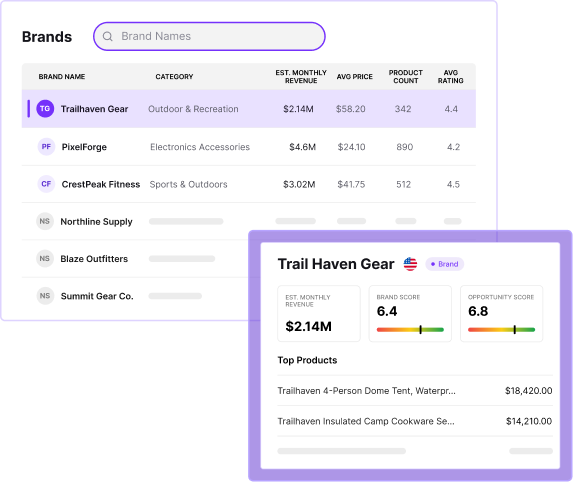Click the Outdoor & Recreation category cell
Viewport: 573px width, 482px height.
[x=193, y=109]
